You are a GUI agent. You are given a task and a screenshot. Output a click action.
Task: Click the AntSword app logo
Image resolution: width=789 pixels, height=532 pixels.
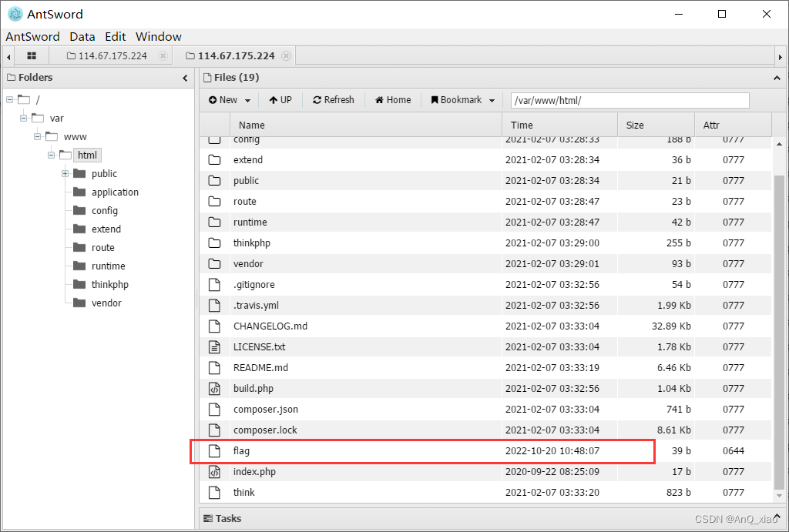click(15, 14)
